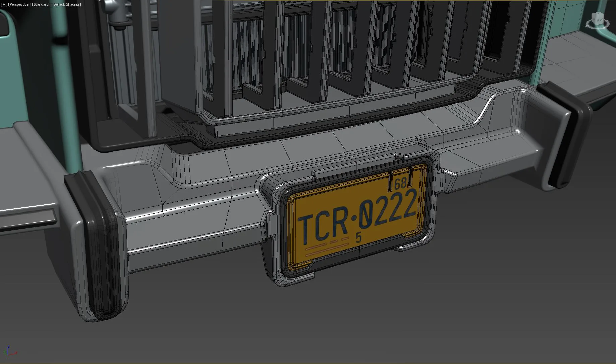Open the [Standard] viewport quality menu

tap(41, 4)
